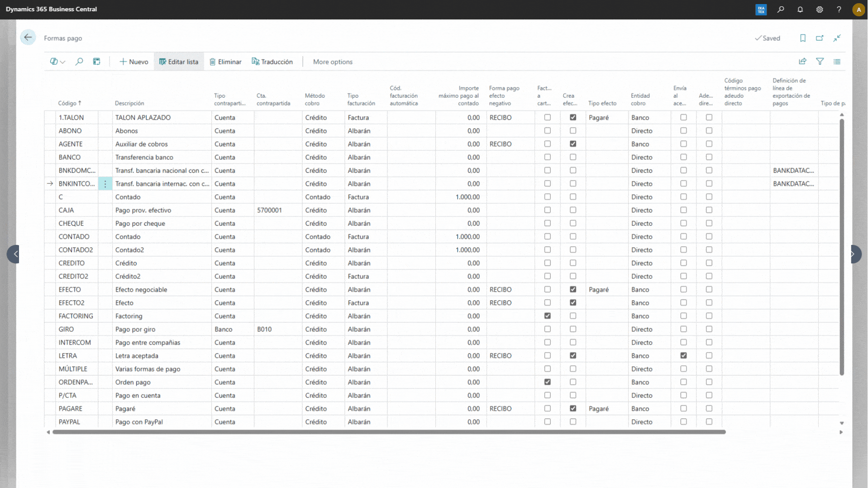Open page in new window icon
This screenshot has height=488, width=868.
click(x=820, y=38)
